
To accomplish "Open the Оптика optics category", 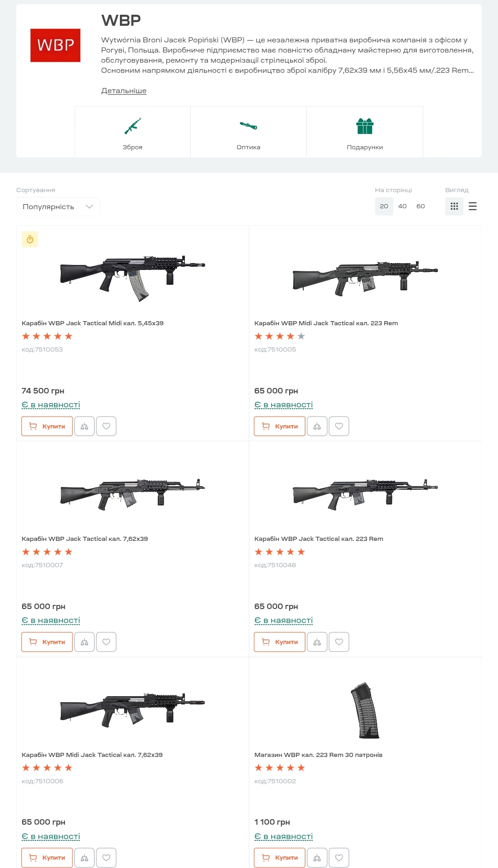I will [x=249, y=133].
